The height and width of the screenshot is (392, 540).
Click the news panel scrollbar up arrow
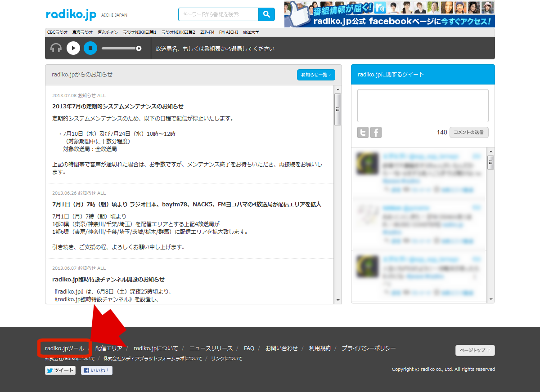pos(338,89)
